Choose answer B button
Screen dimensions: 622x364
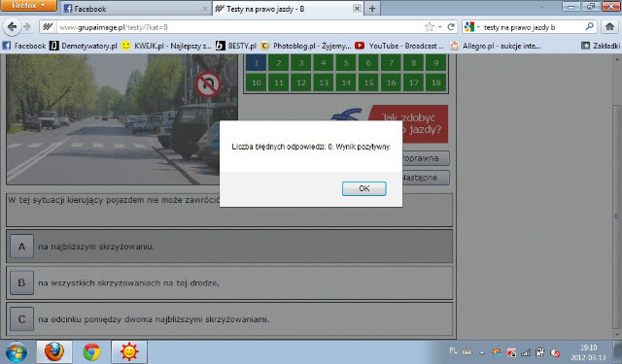21,282
